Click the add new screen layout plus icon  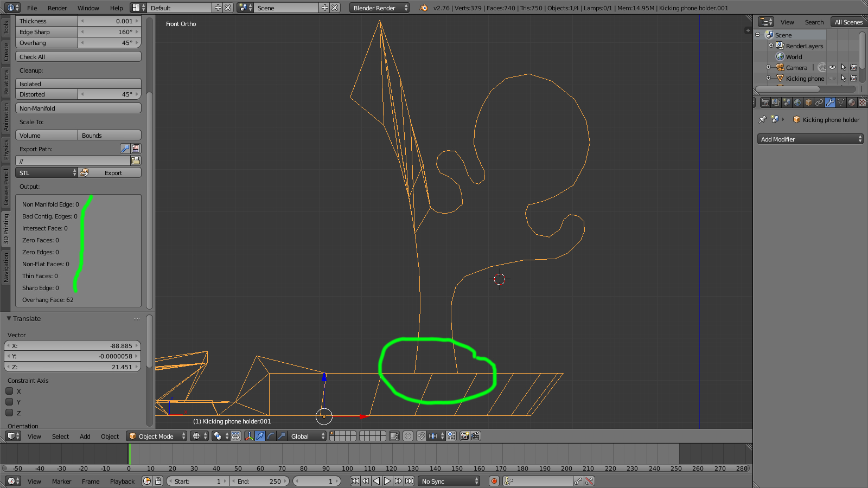point(218,8)
